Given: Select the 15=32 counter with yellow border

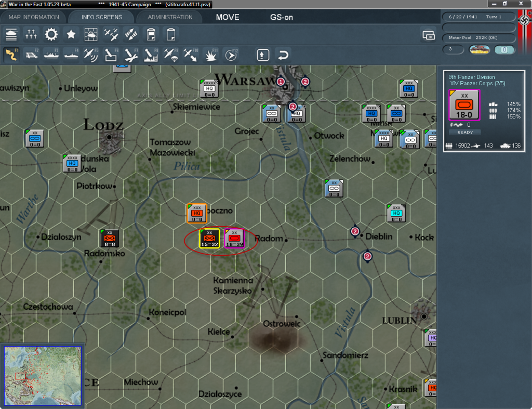Looking at the screenshot, I should point(209,238).
